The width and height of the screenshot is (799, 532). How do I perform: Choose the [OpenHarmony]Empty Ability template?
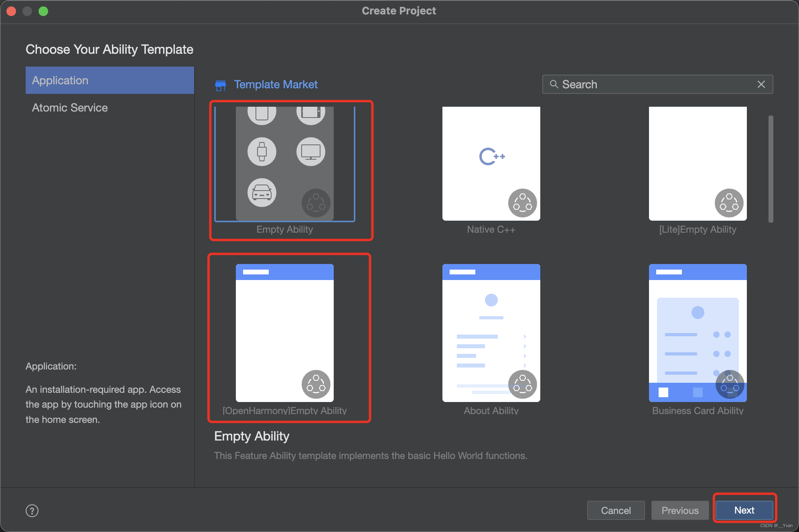[285, 333]
